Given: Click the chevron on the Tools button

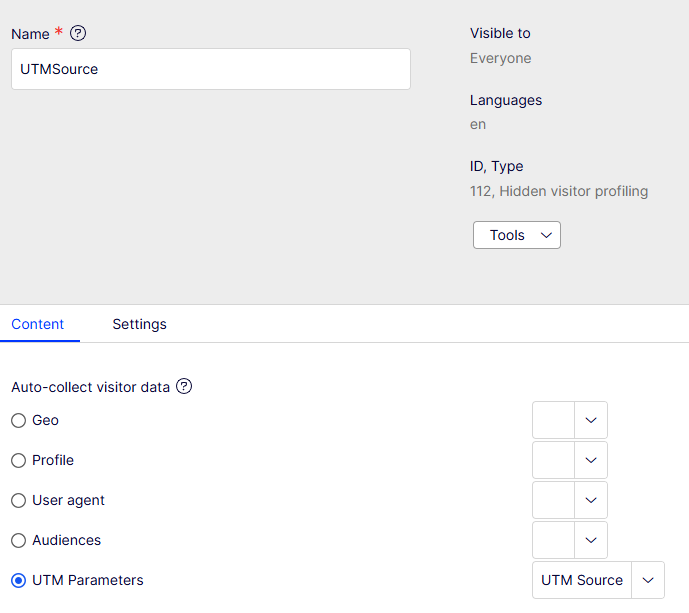Looking at the screenshot, I should pyautogui.click(x=546, y=235).
